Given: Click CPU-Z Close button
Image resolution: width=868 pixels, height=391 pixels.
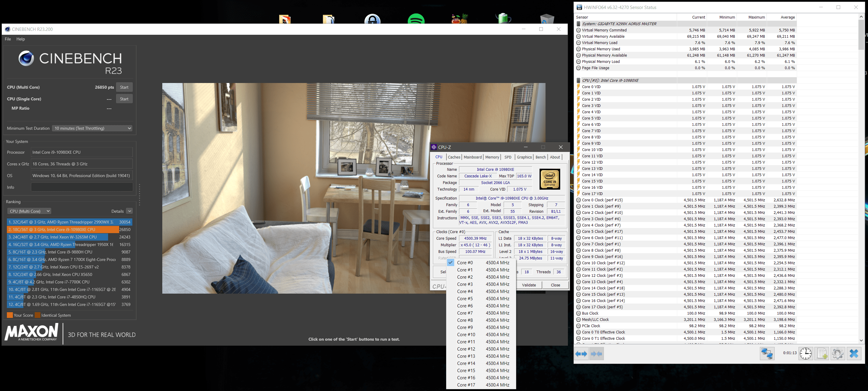Looking at the screenshot, I should 555,285.
